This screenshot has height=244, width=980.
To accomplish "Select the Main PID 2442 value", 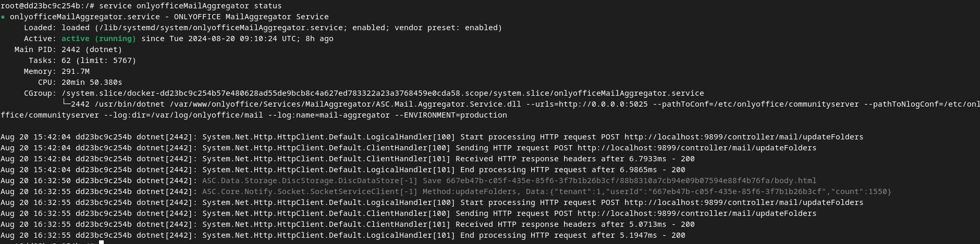I will click(x=71, y=49).
